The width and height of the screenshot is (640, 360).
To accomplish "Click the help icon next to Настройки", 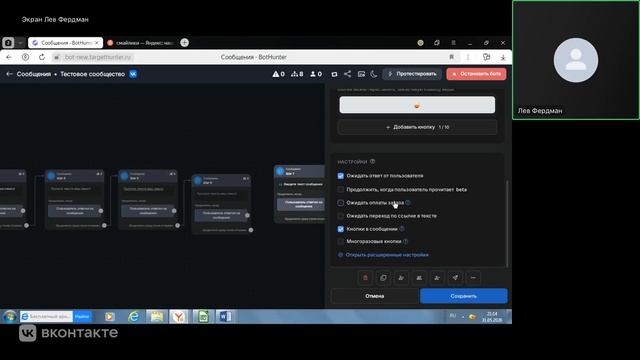I will click(x=372, y=162).
